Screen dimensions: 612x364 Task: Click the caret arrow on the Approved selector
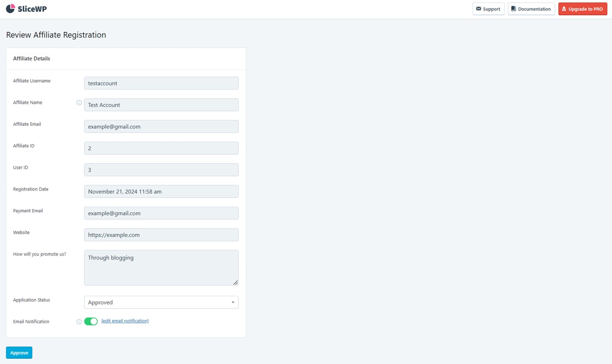pos(233,302)
